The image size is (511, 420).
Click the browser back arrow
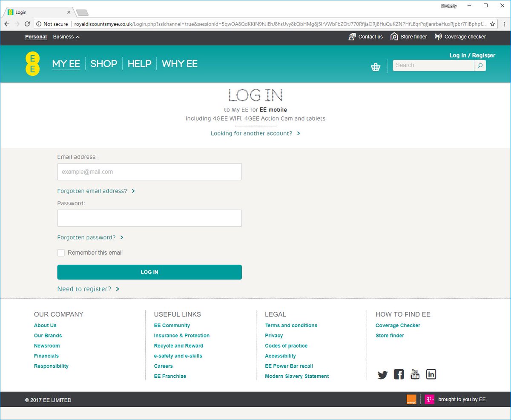[x=7, y=24]
